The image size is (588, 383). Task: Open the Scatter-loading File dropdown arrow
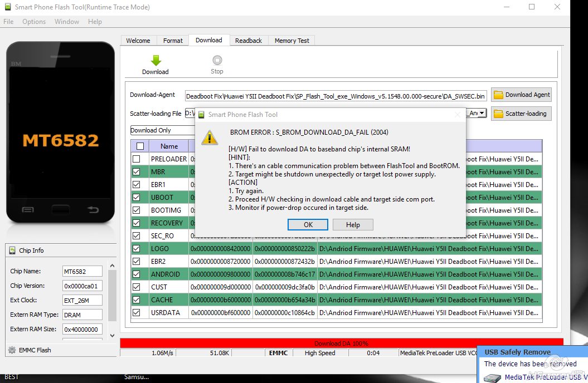pos(483,112)
